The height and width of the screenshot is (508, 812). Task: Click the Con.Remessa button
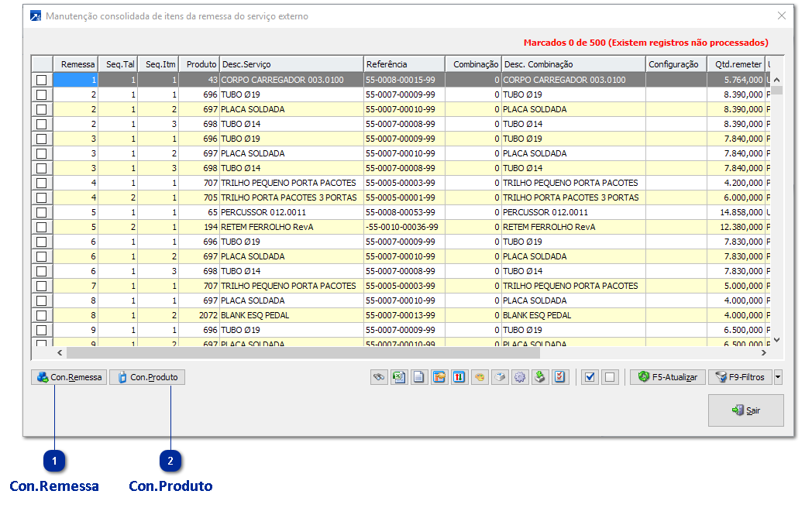(69, 377)
